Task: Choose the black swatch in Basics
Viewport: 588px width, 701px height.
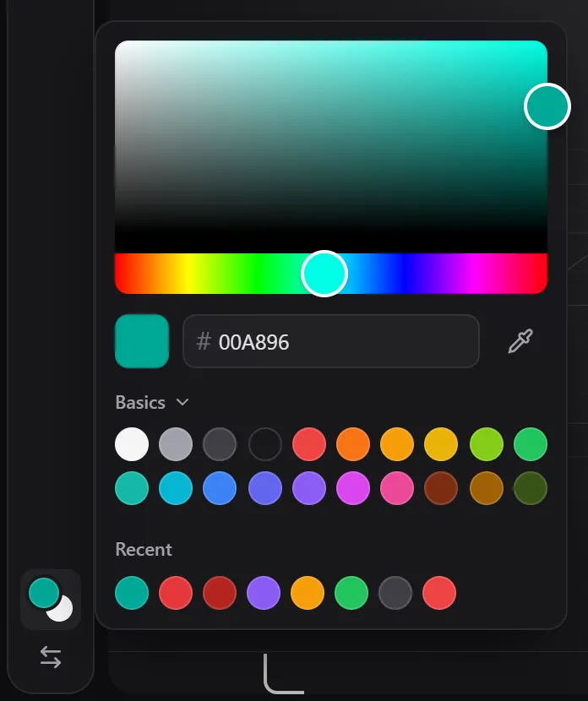Action: tap(265, 444)
